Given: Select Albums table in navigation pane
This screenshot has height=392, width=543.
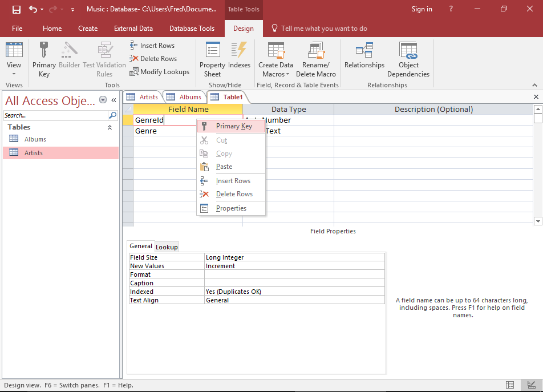Looking at the screenshot, I should pyautogui.click(x=61, y=139).
